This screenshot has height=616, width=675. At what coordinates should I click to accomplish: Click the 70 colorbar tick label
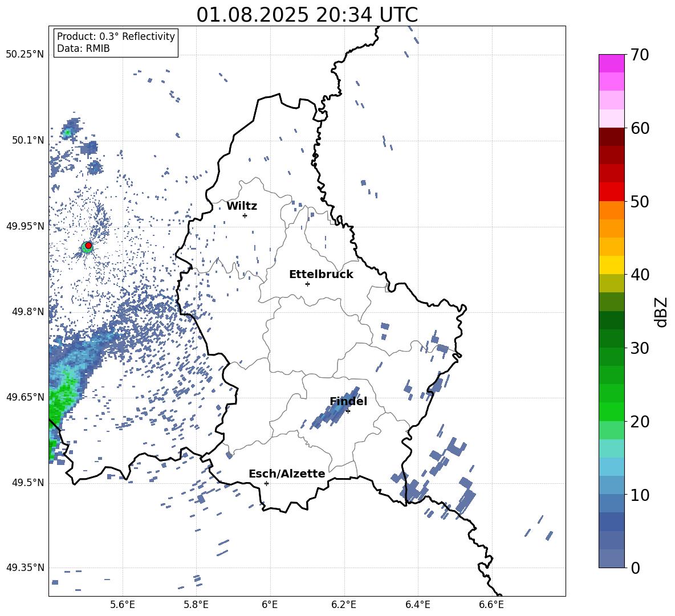pos(640,55)
